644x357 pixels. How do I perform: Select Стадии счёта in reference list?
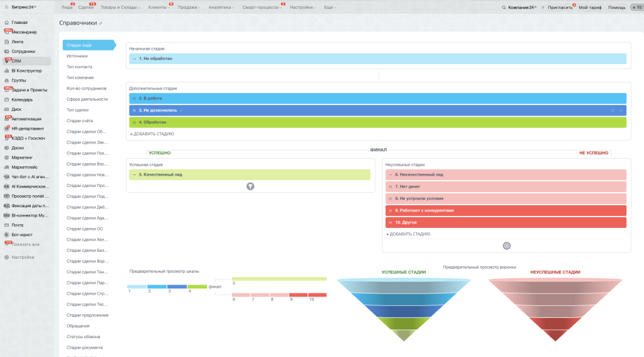point(80,121)
